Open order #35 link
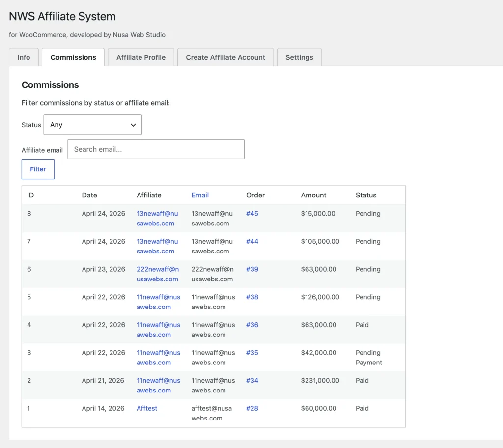503x448 pixels. pos(252,353)
